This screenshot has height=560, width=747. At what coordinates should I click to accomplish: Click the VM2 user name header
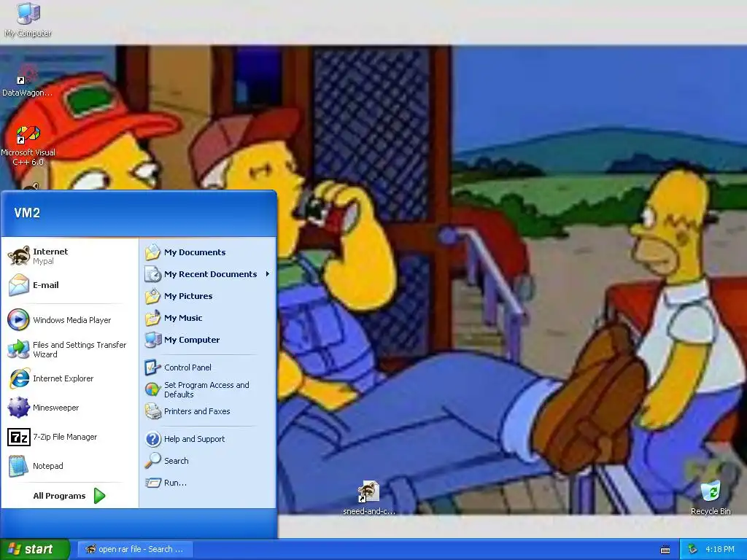click(x=27, y=213)
